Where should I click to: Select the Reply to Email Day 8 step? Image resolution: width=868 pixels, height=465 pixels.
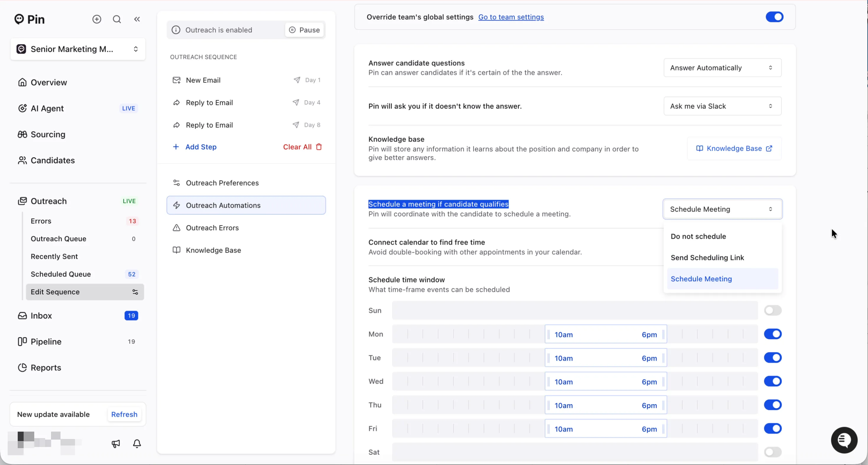tap(246, 125)
